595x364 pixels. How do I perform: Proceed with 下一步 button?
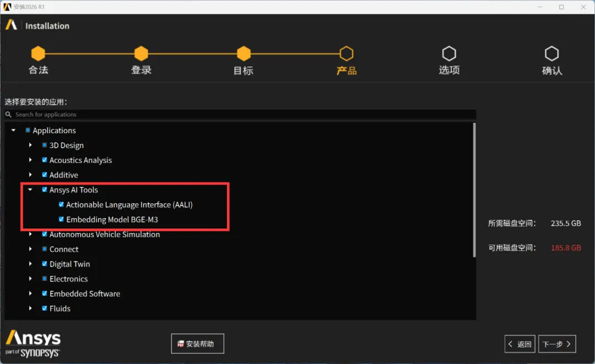pyautogui.click(x=557, y=344)
